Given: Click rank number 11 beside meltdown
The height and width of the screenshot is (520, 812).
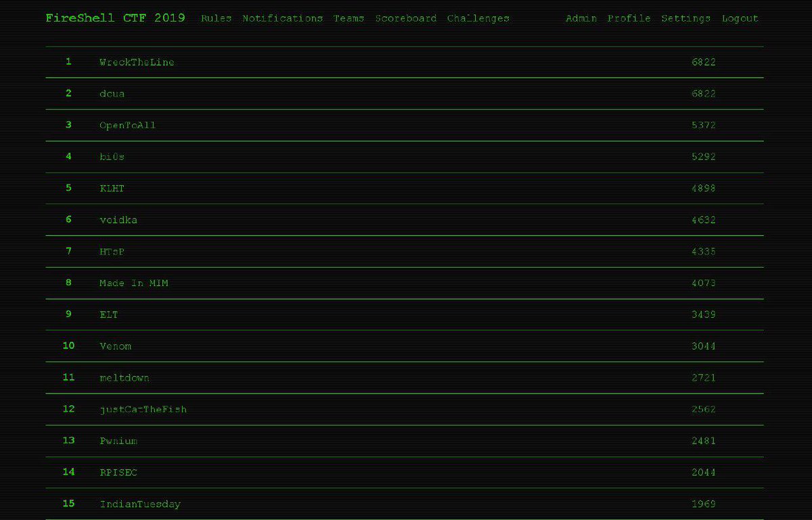Looking at the screenshot, I should pyautogui.click(x=68, y=377).
